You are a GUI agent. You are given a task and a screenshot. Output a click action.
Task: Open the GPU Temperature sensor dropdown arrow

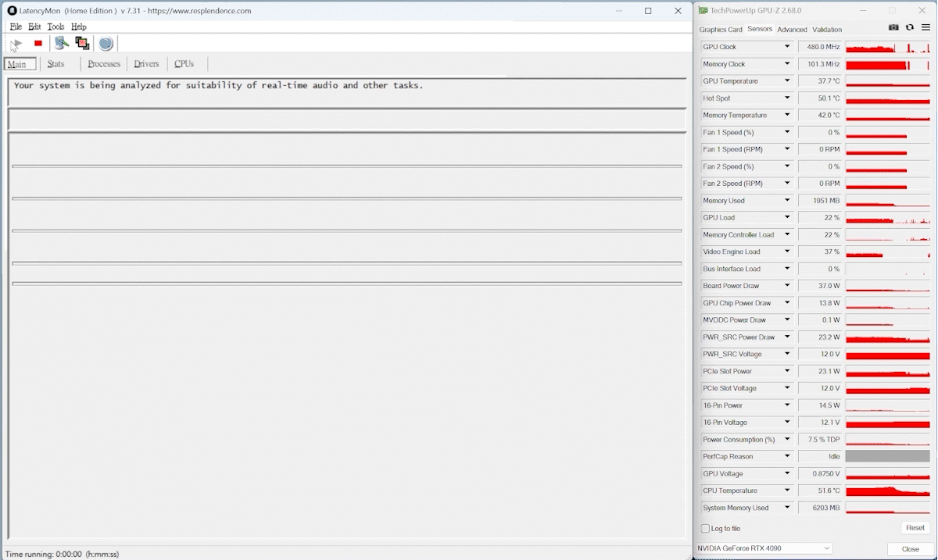tap(787, 81)
